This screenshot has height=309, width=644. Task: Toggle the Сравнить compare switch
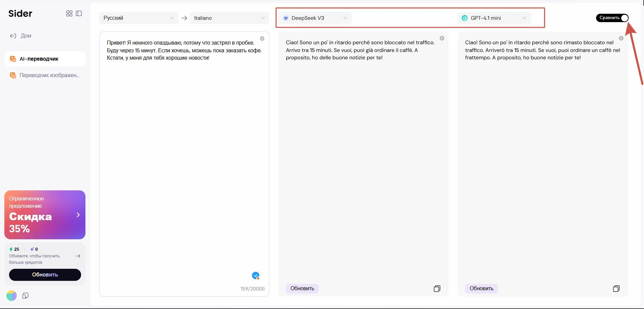pyautogui.click(x=612, y=18)
